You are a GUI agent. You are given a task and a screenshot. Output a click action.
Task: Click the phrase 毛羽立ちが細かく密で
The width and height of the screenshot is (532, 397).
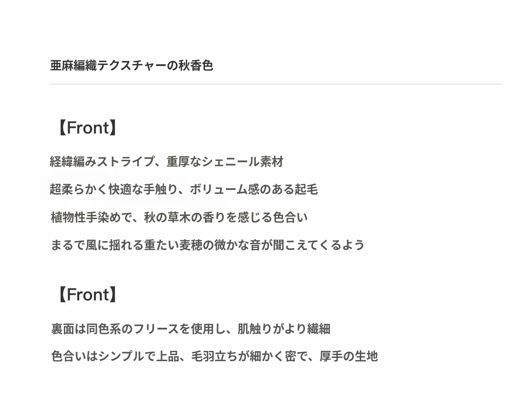pyautogui.click(x=249, y=356)
